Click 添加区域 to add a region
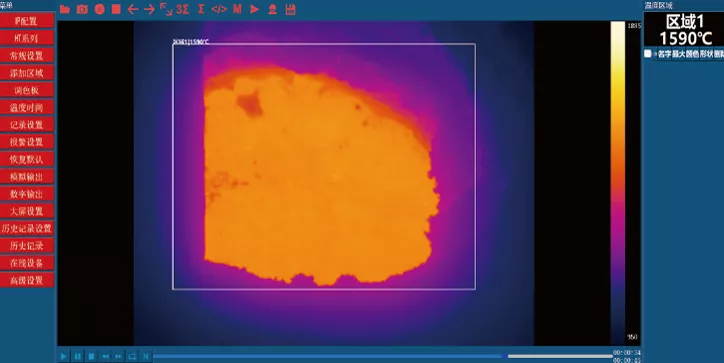The height and width of the screenshot is (363, 724). tap(27, 73)
